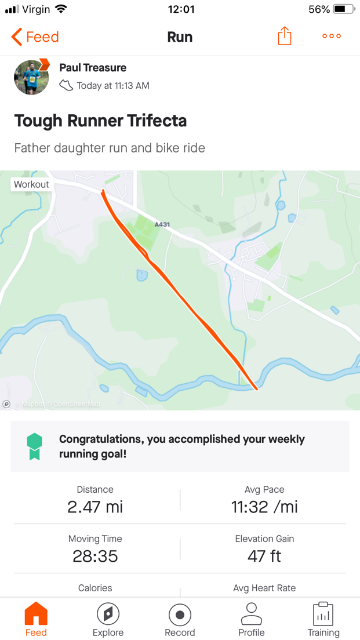Select the Tough Runner Trifecta title
Viewport: 360px width, 640px height.
coord(100,121)
